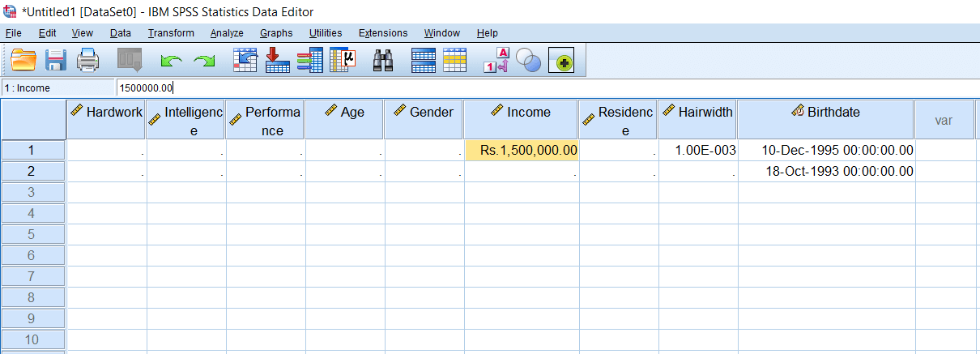Viewport: 980px width, 354px height.
Task: Select the Gender column header
Action: pyautogui.click(x=424, y=120)
